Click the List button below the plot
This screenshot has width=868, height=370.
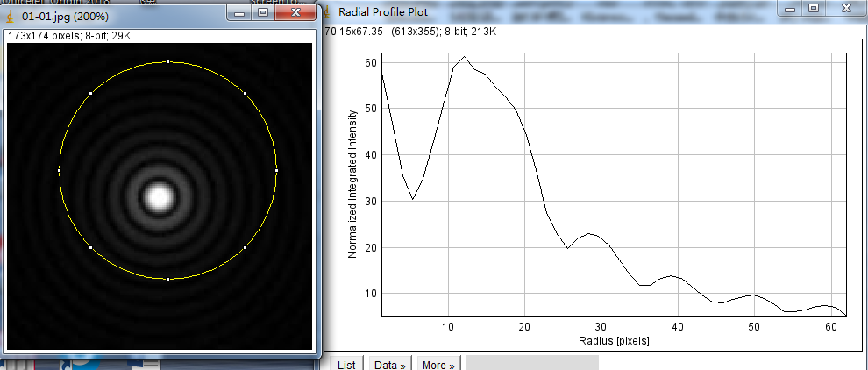(346, 364)
